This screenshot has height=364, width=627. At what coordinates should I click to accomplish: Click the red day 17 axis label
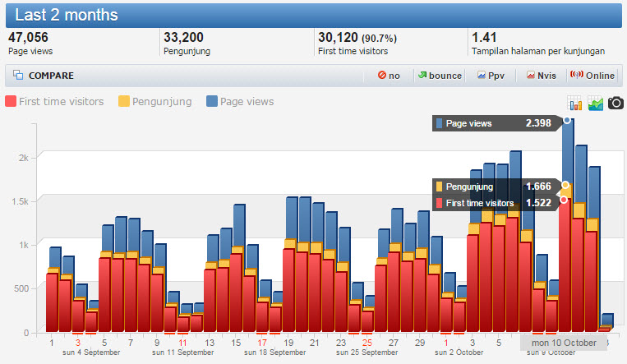[262, 343]
